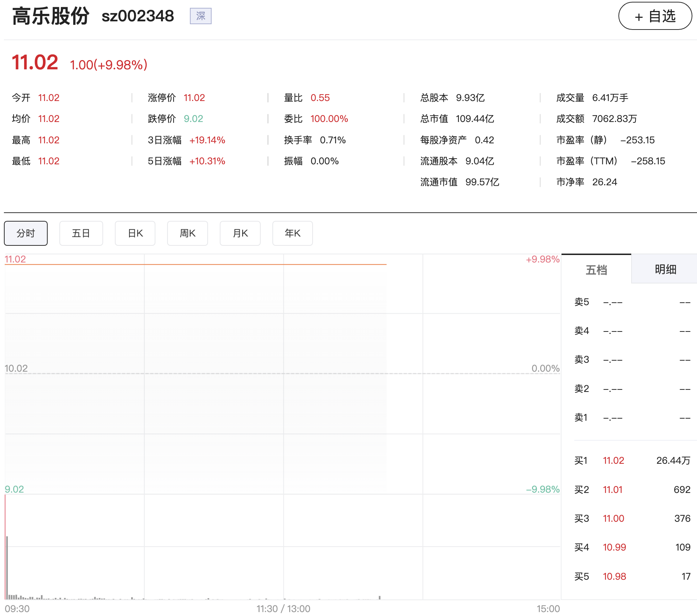This screenshot has width=697, height=616.
Task: Click the 量比 value 0.55
Action: (320, 98)
